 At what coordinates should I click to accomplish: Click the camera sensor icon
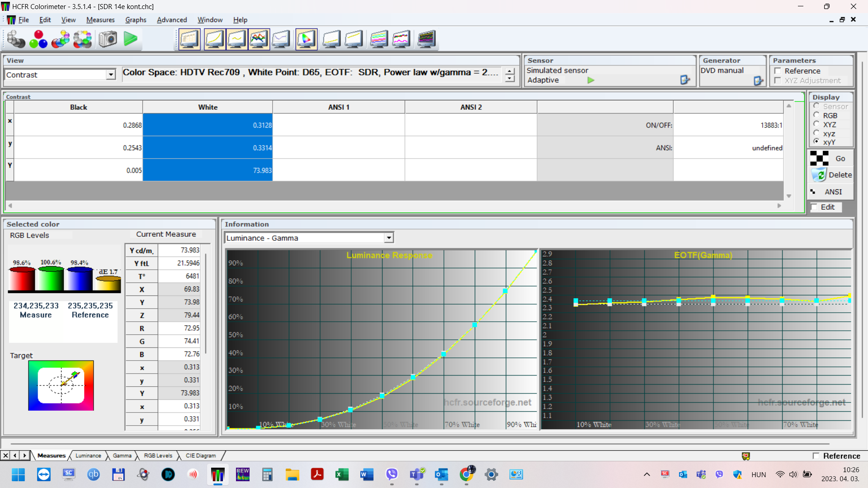click(108, 39)
